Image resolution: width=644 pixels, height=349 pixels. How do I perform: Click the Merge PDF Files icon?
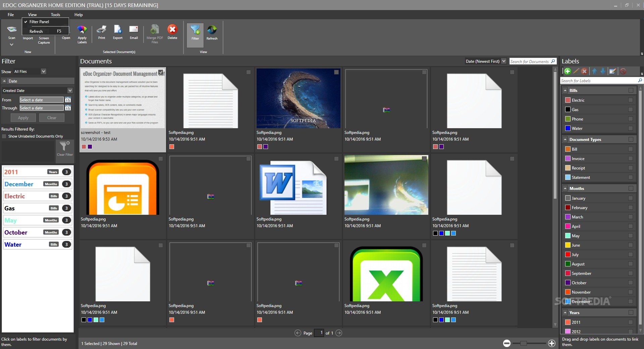click(154, 30)
